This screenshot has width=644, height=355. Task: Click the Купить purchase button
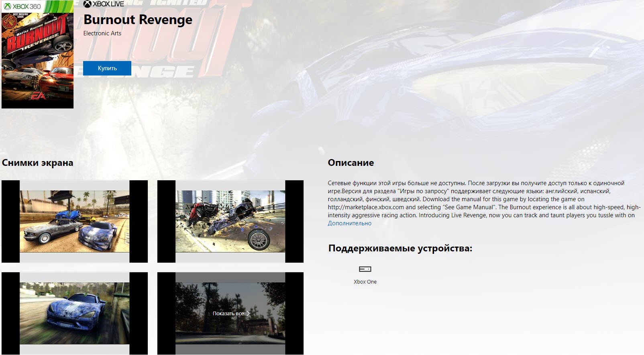[107, 68]
